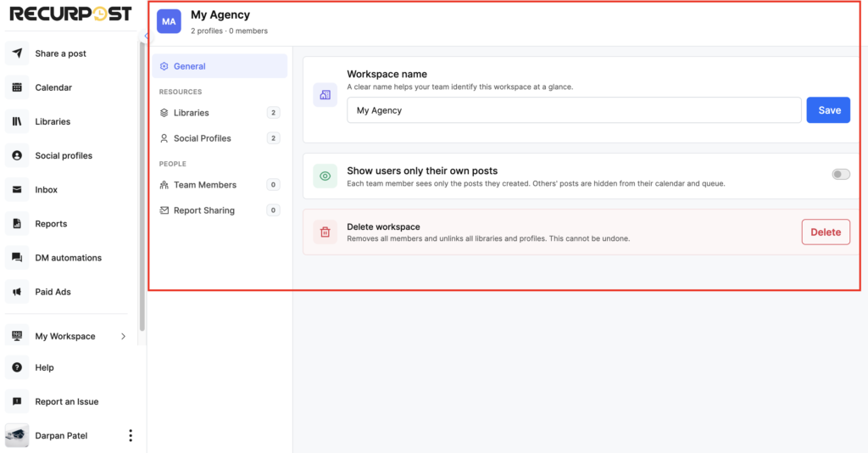Click Darpan Patel profile picture
Viewport: 868px width, 453px height.
(17, 436)
